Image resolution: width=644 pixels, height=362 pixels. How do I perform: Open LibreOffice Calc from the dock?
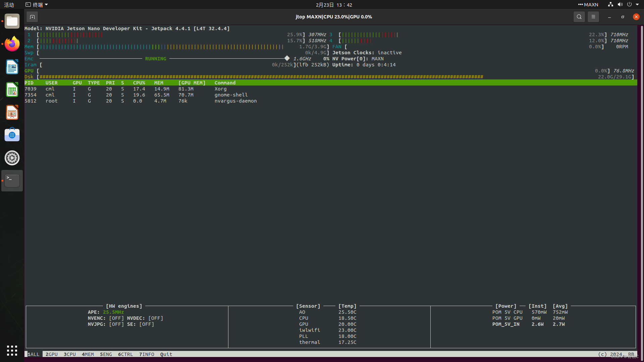coord(12,89)
